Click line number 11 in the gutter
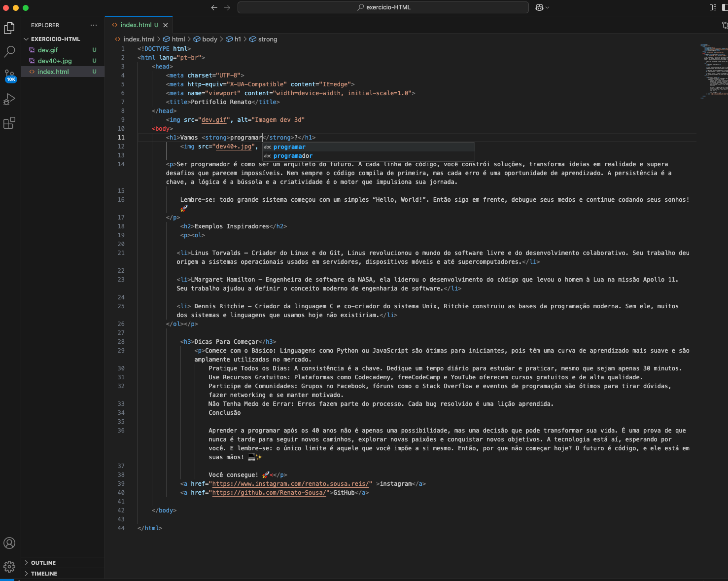 (121, 138)
